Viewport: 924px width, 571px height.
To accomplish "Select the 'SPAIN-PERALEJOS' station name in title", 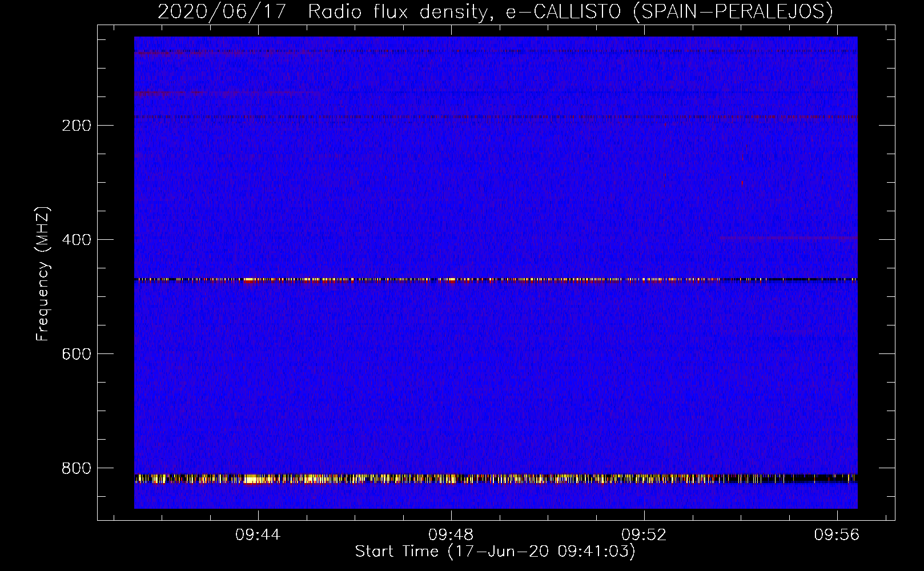I will [733, 12].
